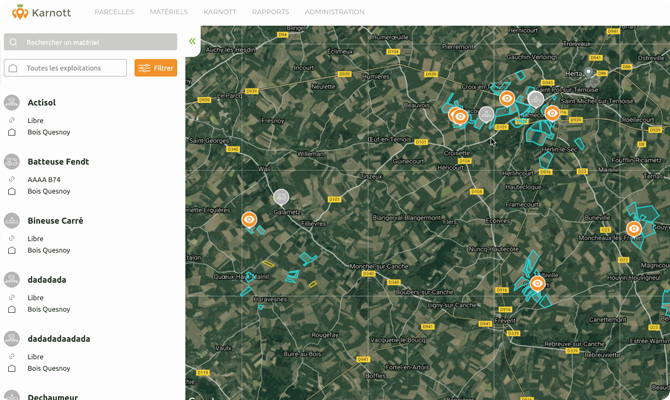
Task: Click the Dechaumeur entry at list bottom
Action: pyautogui.click(x=53, y=397)
